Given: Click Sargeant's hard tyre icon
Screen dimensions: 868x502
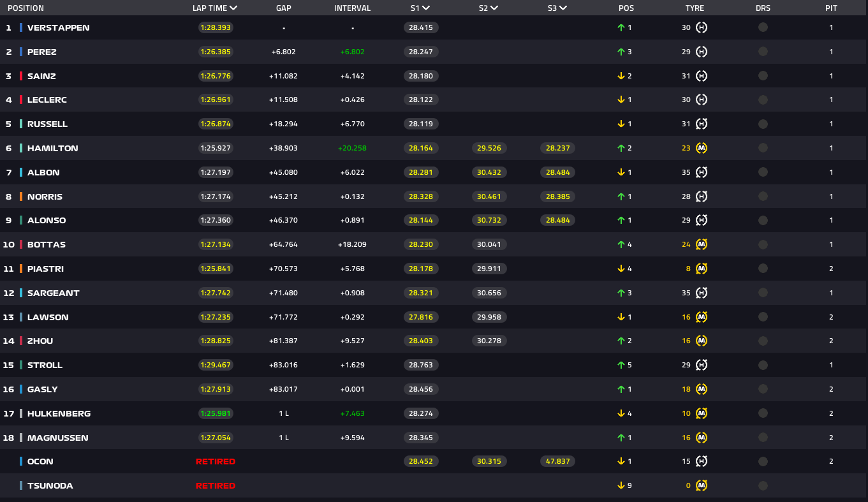Looking at the screenshot, I should click(702, 293).
